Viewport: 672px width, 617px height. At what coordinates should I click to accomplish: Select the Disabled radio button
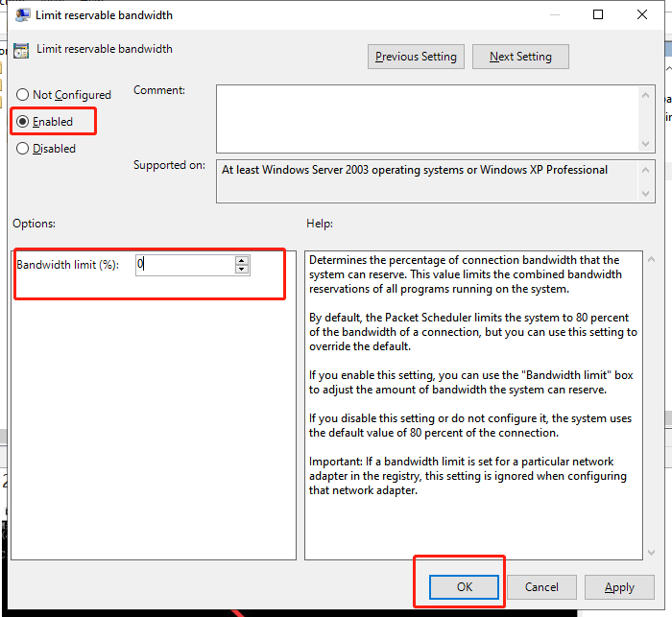[22, 149]
